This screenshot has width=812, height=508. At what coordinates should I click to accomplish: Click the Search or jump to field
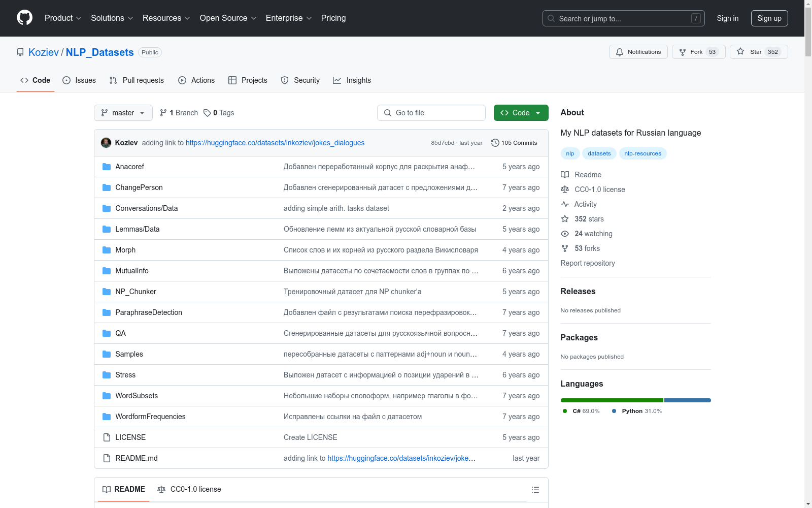(x=624, y=18)
